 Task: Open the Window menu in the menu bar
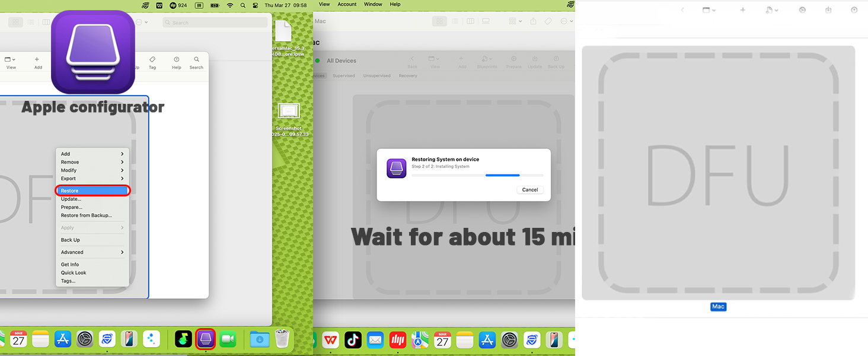[x=373, y=4]
